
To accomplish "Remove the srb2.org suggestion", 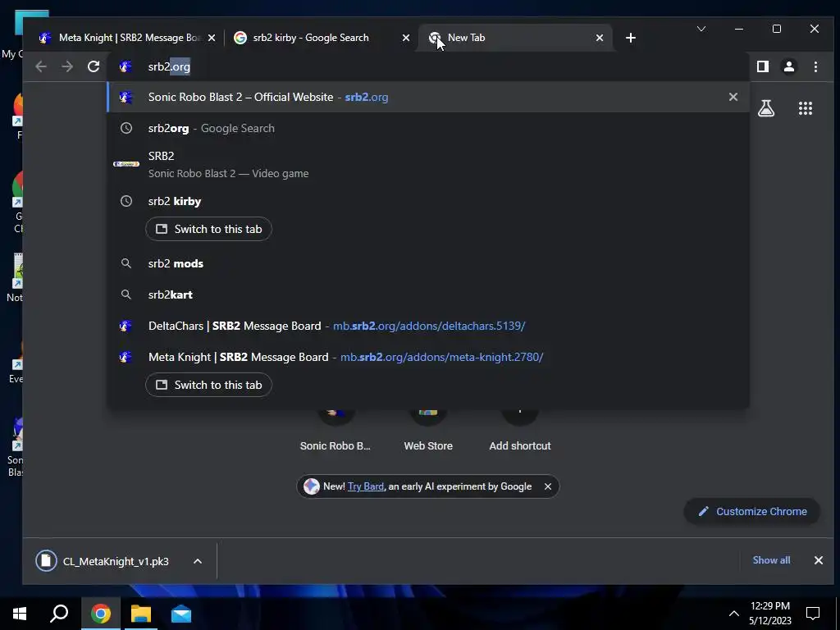I will [x=733, y=97].
